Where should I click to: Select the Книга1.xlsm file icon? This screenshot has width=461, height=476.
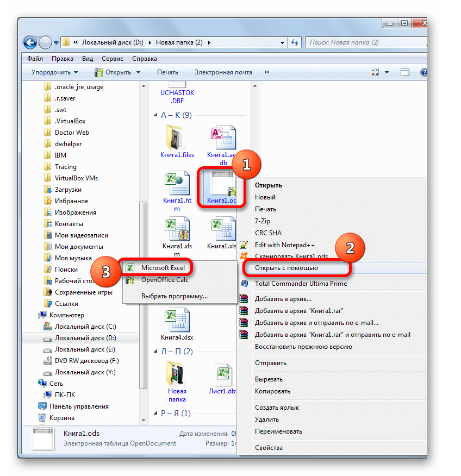(177, 229)
